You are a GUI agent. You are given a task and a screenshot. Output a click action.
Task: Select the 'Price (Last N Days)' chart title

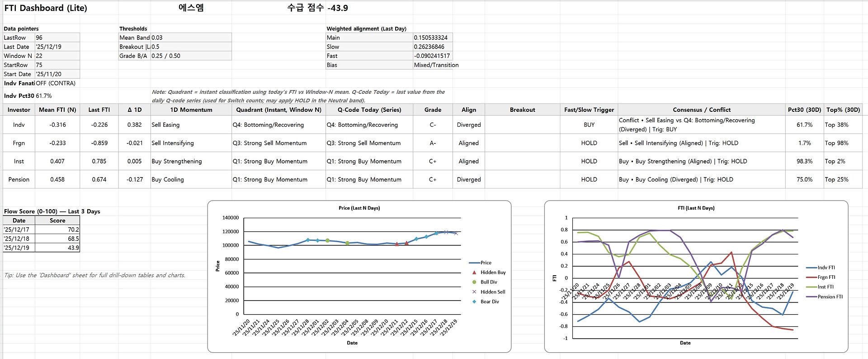[359, 208]
